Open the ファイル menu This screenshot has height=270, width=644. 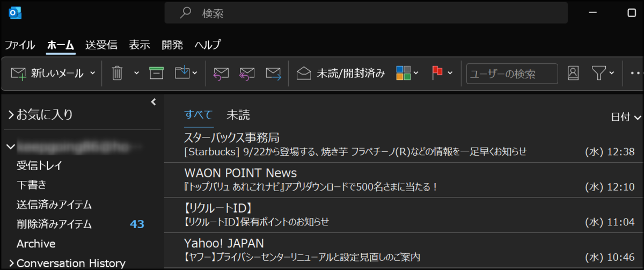pos(20,45)
